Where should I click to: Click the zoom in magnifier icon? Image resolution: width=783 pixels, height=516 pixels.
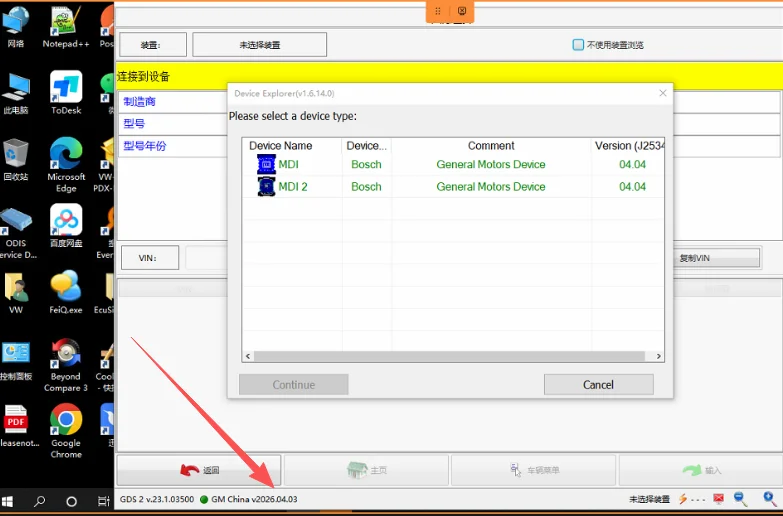[x=771, y=499]
